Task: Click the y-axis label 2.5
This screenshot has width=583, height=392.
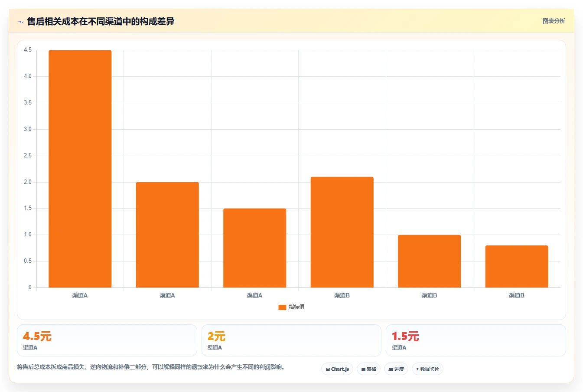Action: (x=28, y=156)
